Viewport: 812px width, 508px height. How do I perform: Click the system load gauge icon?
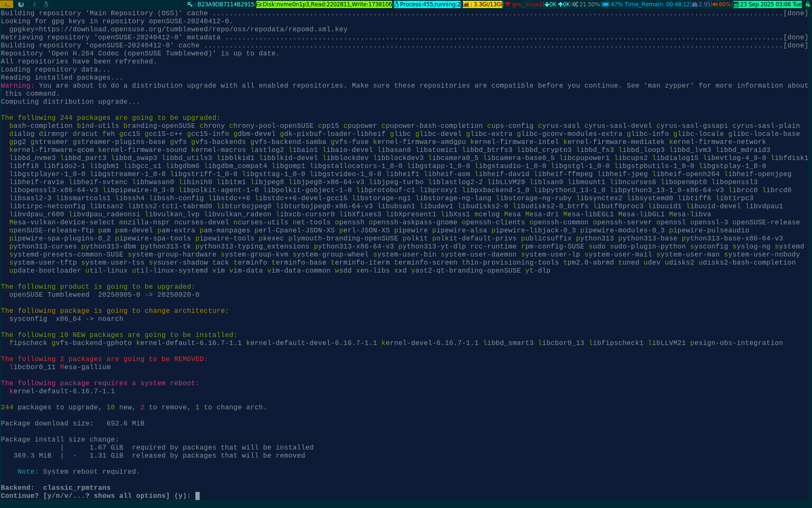click(x=694, y=4)
